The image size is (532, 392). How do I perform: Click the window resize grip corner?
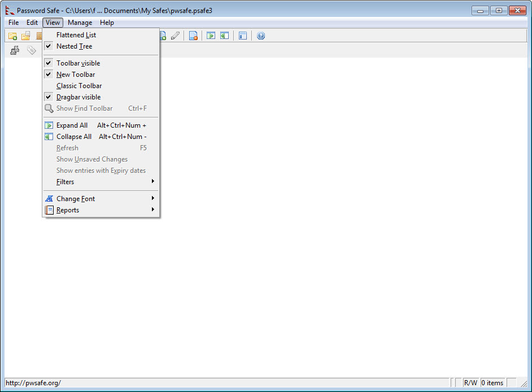524,384
